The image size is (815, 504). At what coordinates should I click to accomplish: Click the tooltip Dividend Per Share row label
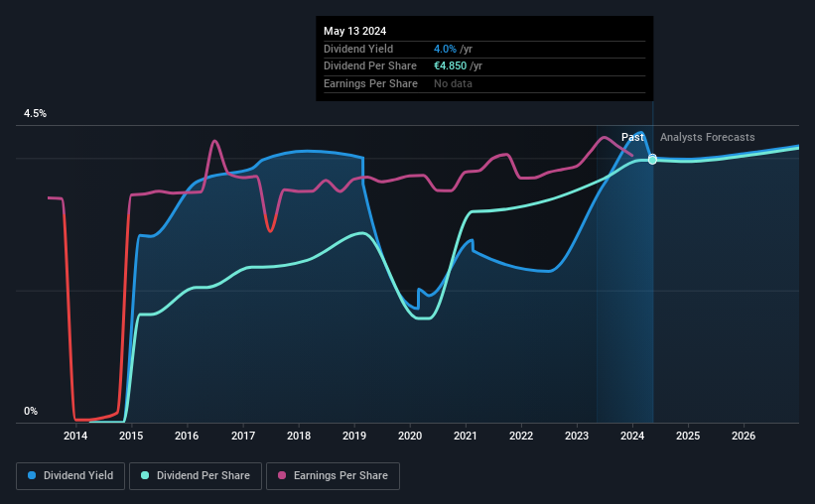(x=370, y=66)
